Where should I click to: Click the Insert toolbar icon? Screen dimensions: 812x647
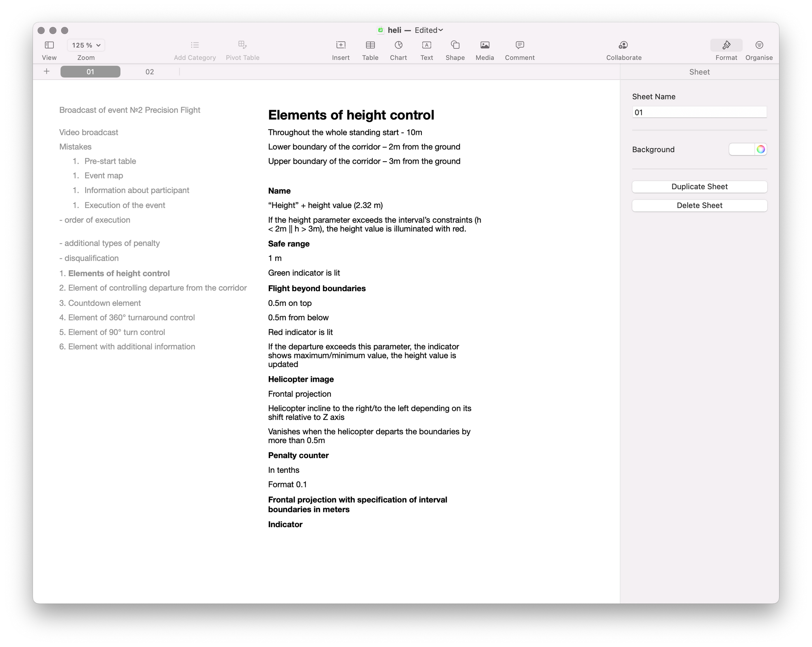[341, 45]
